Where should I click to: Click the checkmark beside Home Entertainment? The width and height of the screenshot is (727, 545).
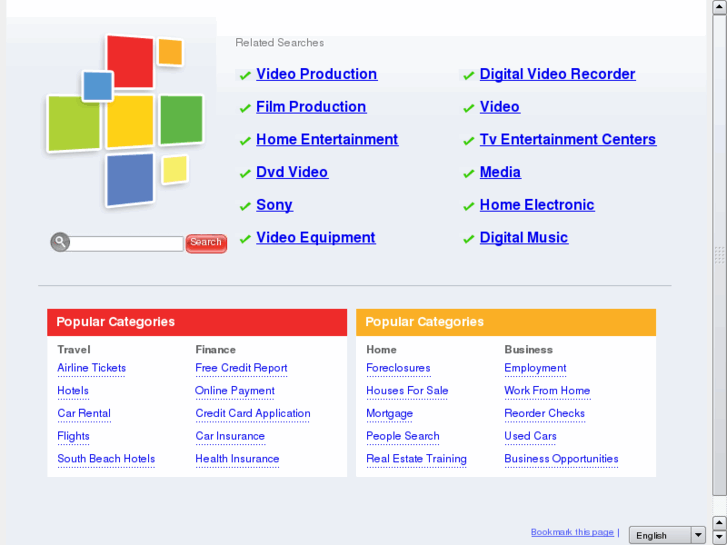pos(245,141)
